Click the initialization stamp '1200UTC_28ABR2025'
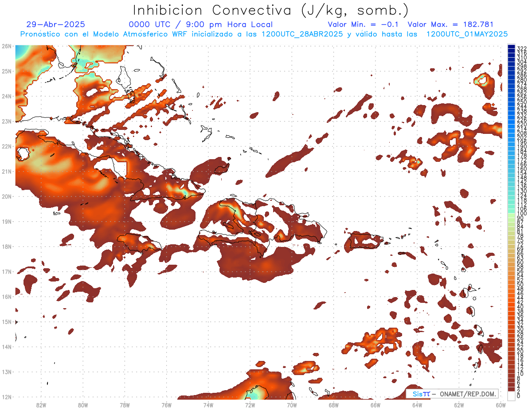532x411 pixels. click(302, 34)
